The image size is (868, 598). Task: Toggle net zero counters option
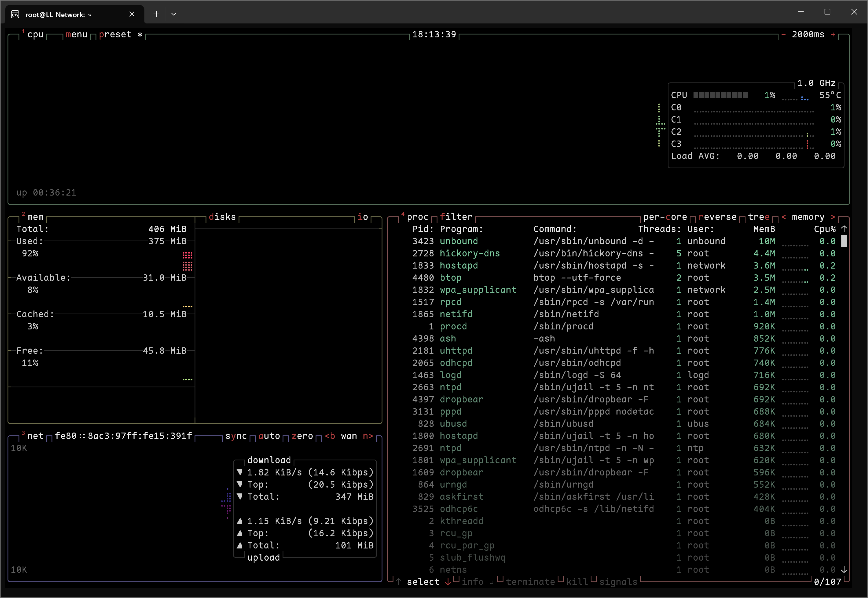pos(302,436)
